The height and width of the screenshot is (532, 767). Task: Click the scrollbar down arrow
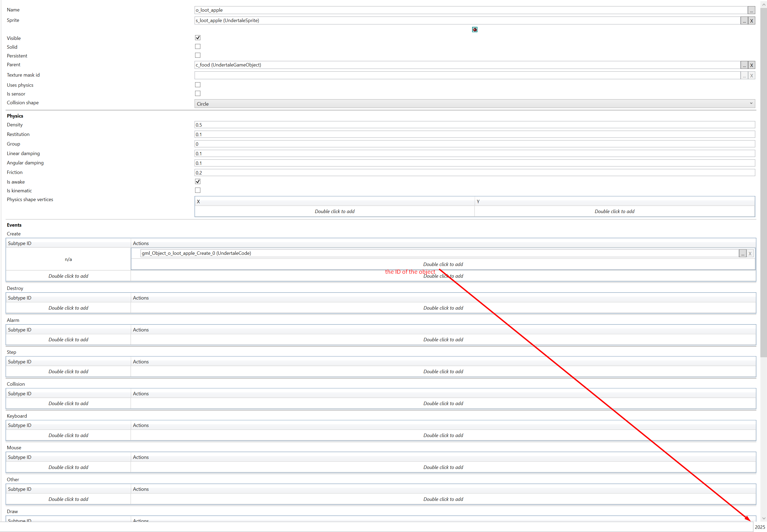tap(764, 518)
